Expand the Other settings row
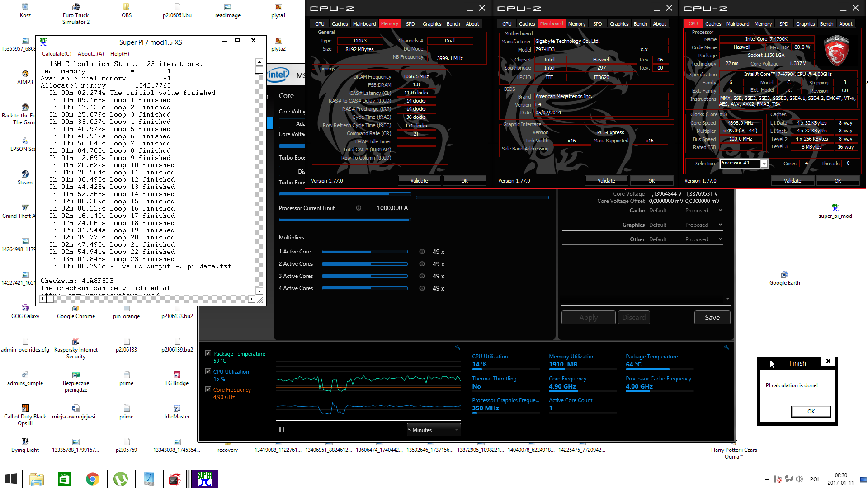This screenshot has height=488, width=868. [720, 239]
